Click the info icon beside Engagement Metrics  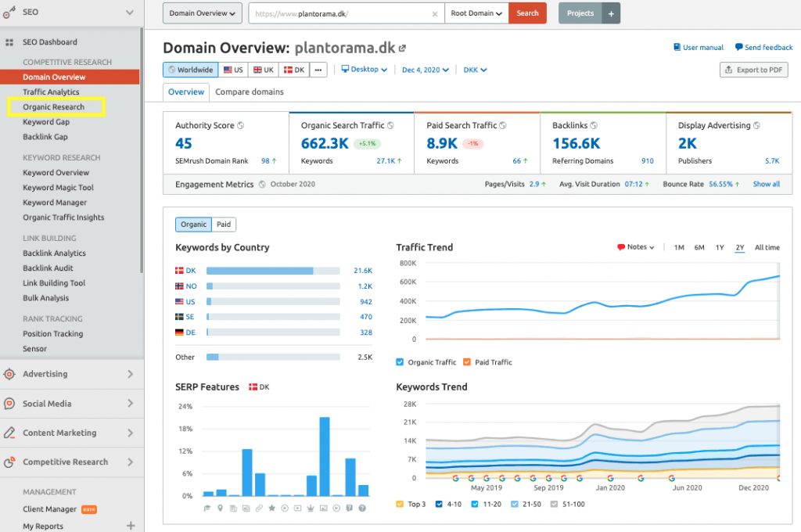tap(262, 184)
